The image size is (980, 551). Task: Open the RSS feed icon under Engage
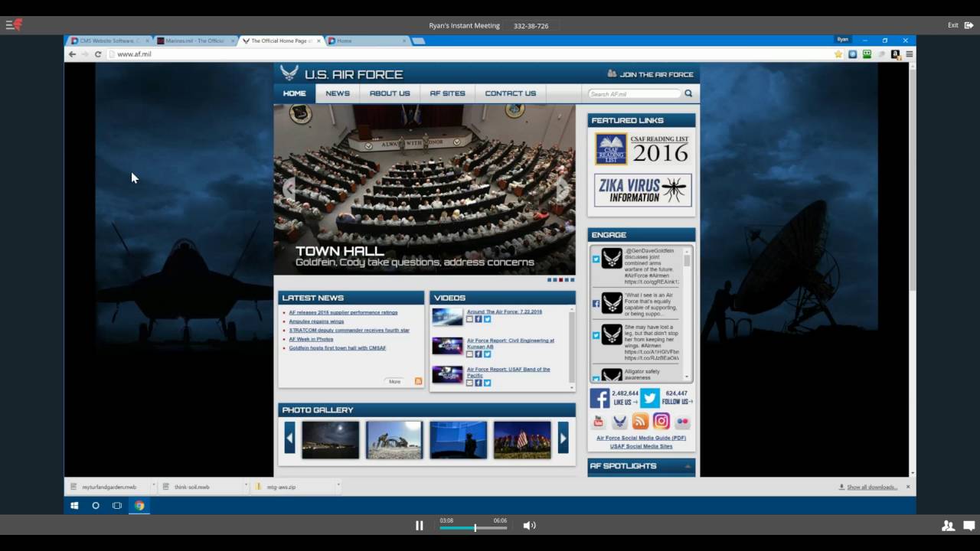point(640,422)
